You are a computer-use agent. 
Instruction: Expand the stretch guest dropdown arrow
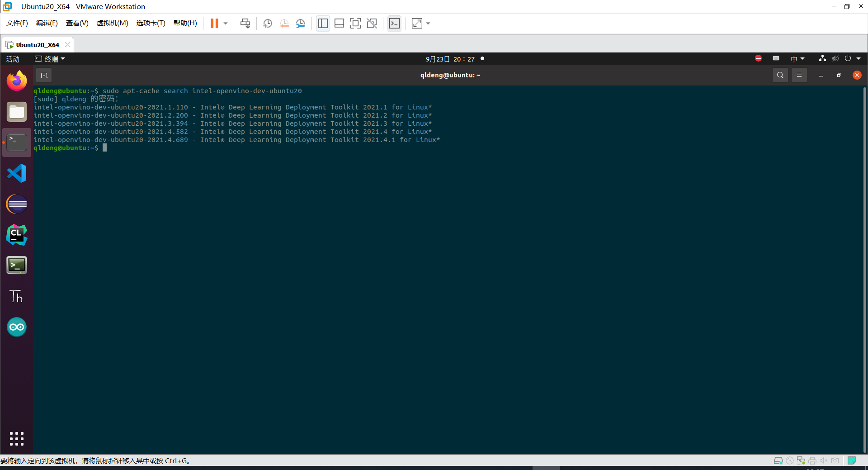[x=428, y=24]
